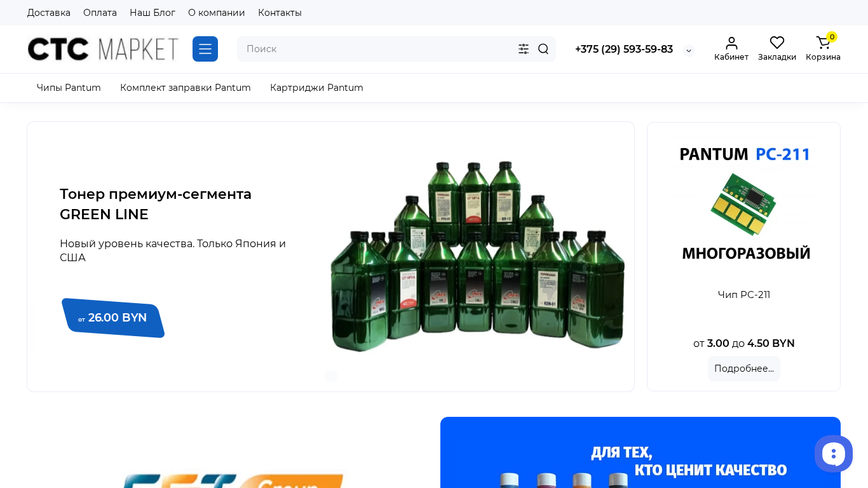Click the СТС Маркет logo
The height and width of the screenshot is (488, 868).
click(103, 49)
